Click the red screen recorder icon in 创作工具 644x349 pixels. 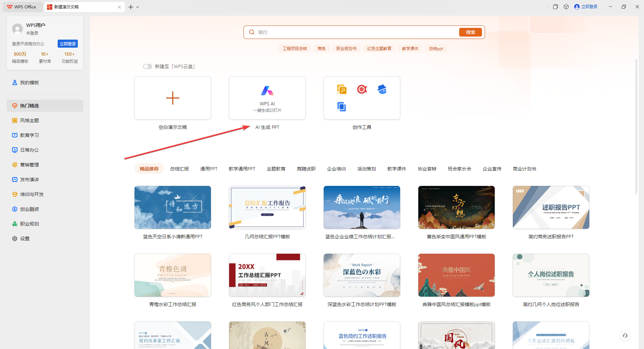point(362,89)
